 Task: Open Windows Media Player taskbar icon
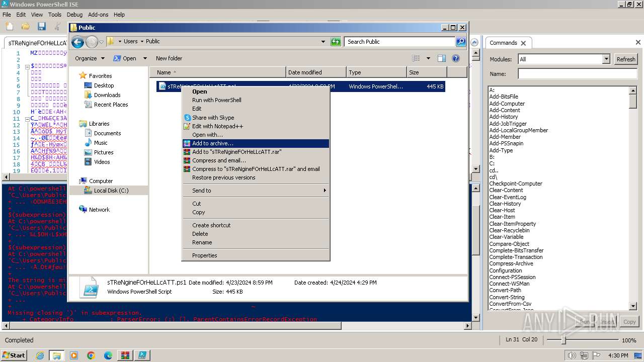click(x=74, y=355)
